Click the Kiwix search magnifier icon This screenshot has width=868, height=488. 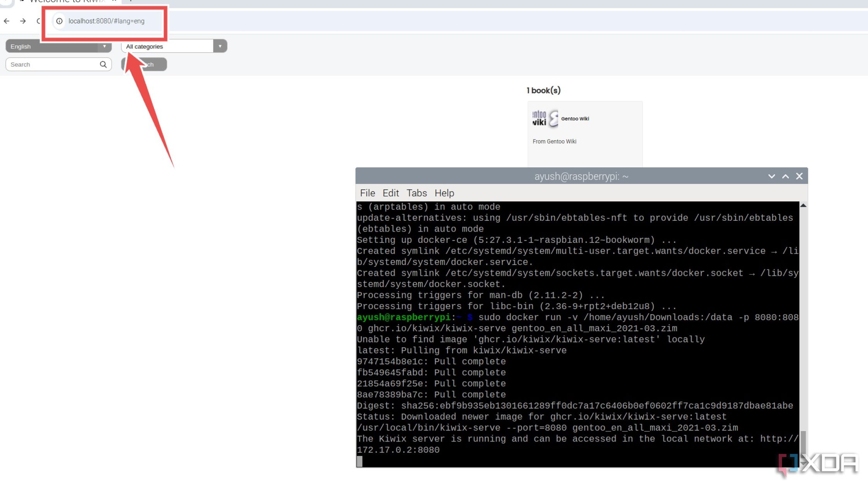tap(103, 64)
